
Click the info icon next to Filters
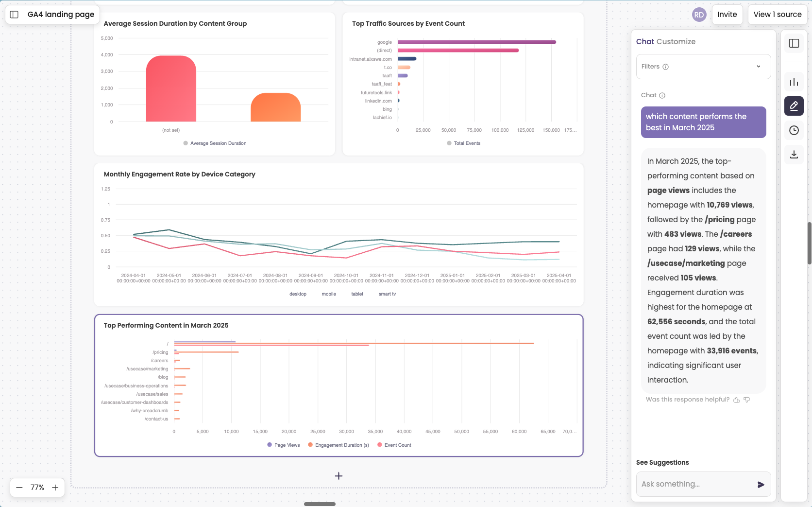(665, 67)
